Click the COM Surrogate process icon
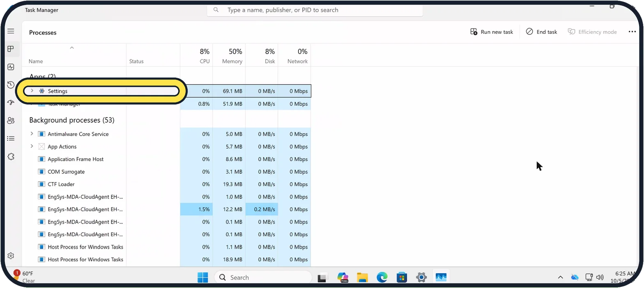This screenshot has width=644, height=288. (41, 172)
